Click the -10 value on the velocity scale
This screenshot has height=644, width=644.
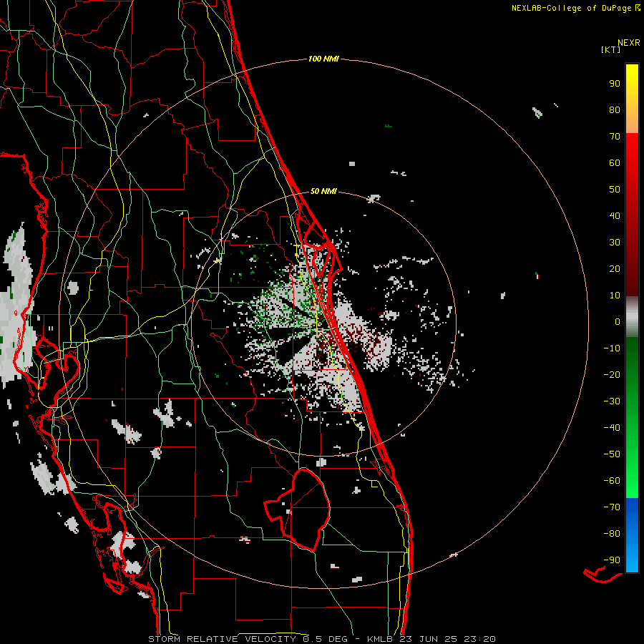point(612,348)
